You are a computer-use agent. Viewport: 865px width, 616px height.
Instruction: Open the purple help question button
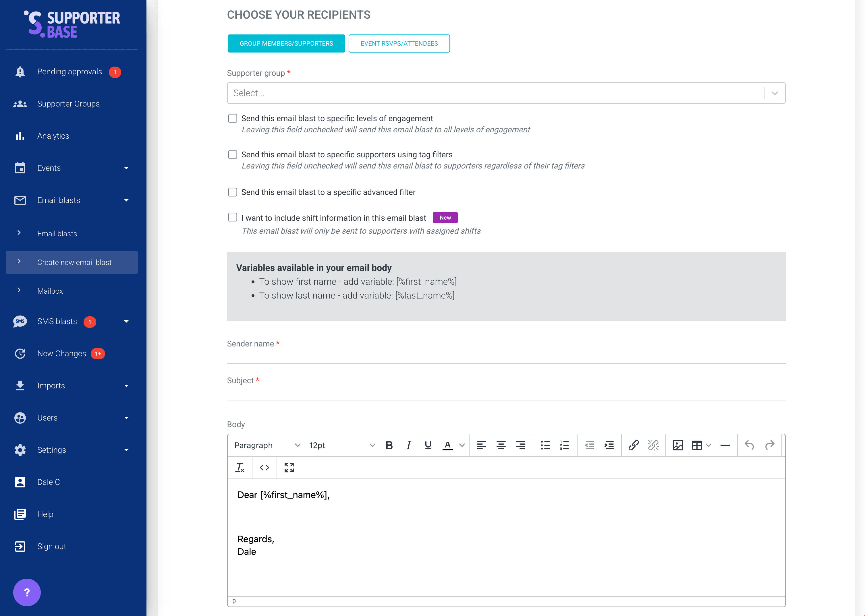tap(27, 592)
